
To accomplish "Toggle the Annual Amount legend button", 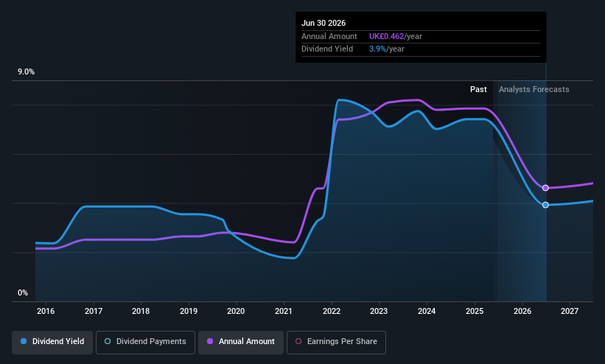I will [x=241, y=342].
